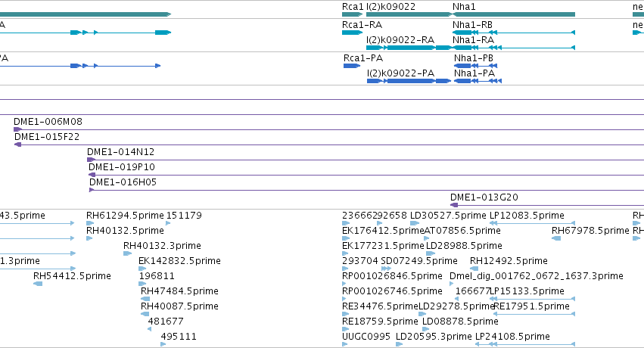644x348 pixels.
Task: Select the RH67978.5prime EST glyph
Action: pyautogui.click(x=556, y=238)
